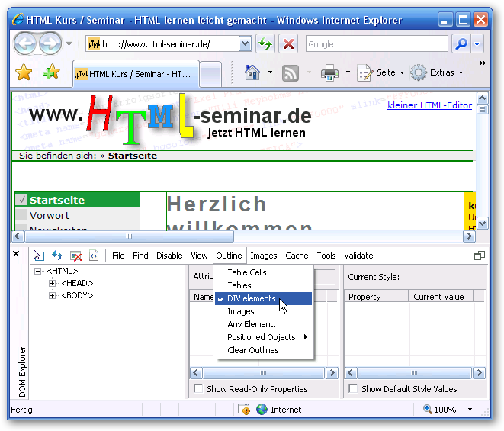This screenshot has height=431, width=504.
Task: Open recent pages dropdown next to Forward
Action: [x=69, y=43]
